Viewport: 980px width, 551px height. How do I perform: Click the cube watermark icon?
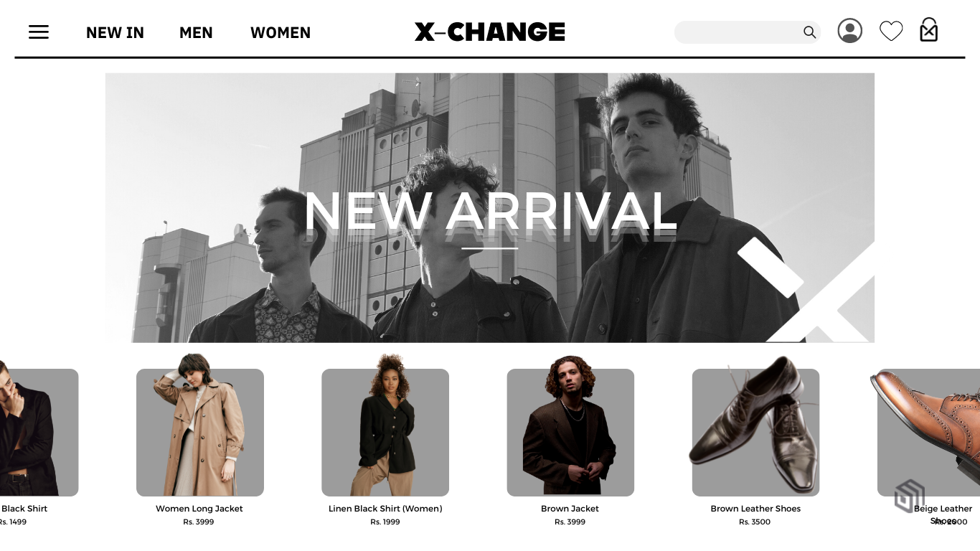pyautogui.click(x=910, y=496)
